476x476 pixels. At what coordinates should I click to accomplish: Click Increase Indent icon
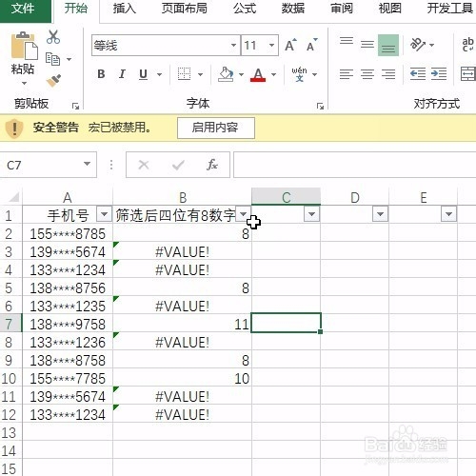(439, 74)
